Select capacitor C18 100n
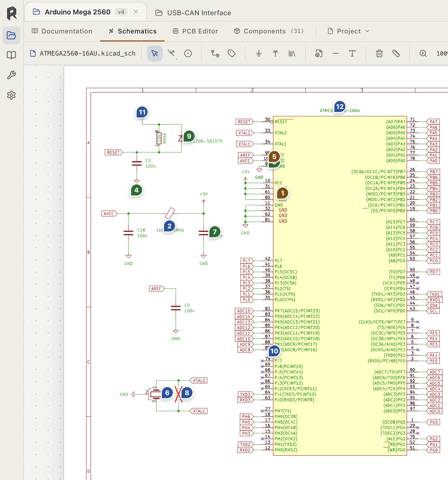Screen dimensions: 448x480 pos(128,233)
